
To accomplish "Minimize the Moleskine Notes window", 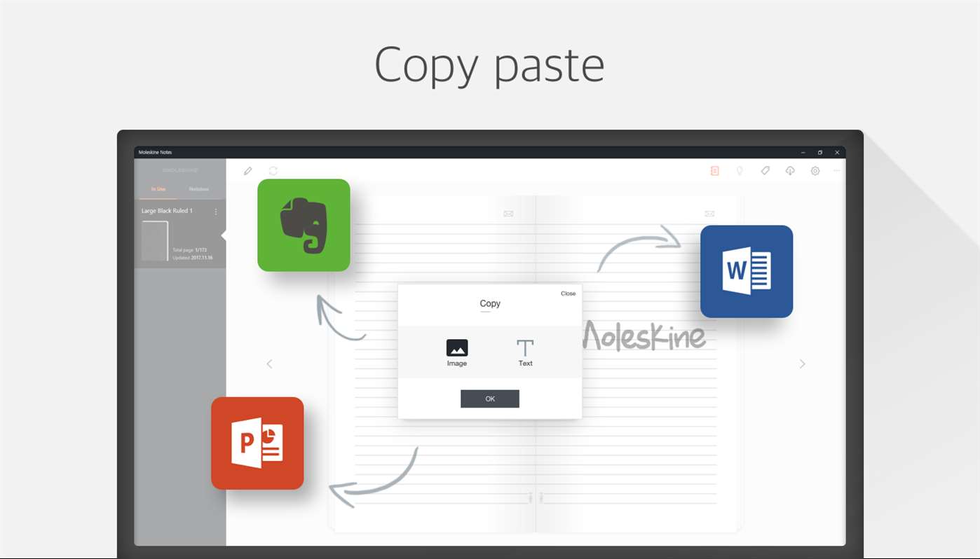I will coord(803,152).
